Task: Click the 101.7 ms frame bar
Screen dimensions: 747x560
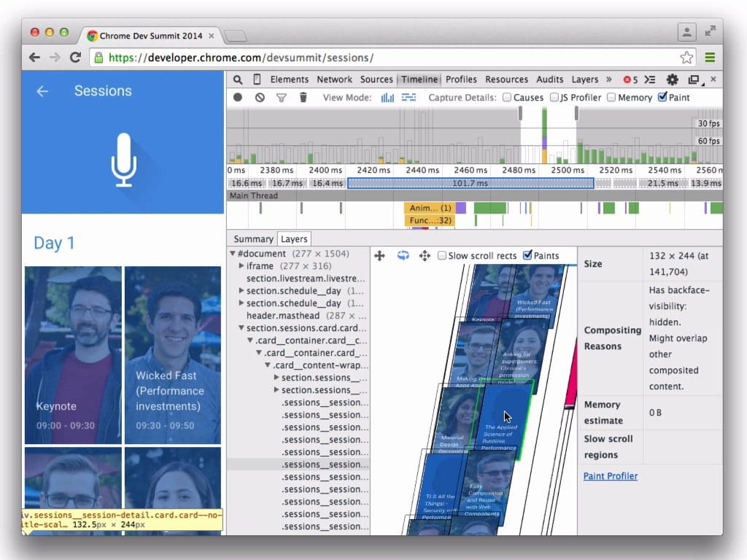Action: point(471,182)
